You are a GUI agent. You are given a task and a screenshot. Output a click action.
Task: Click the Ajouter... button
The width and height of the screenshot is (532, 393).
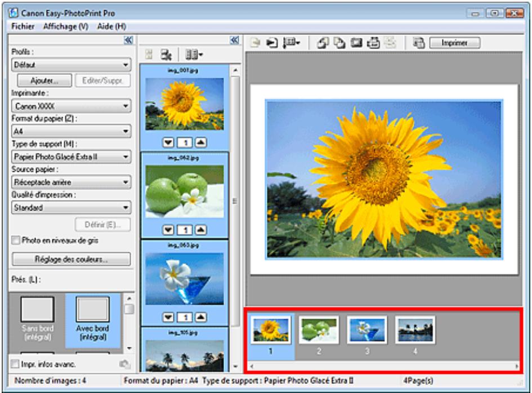[44, 81]
